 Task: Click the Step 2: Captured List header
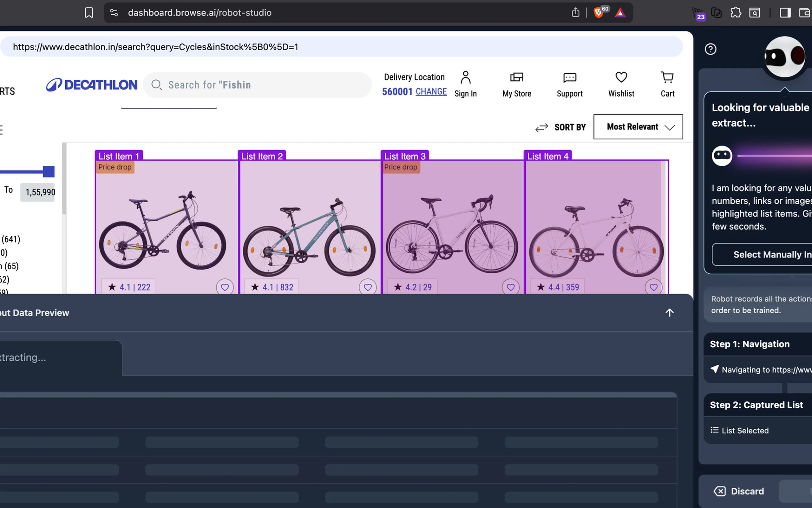click(756, 404)
